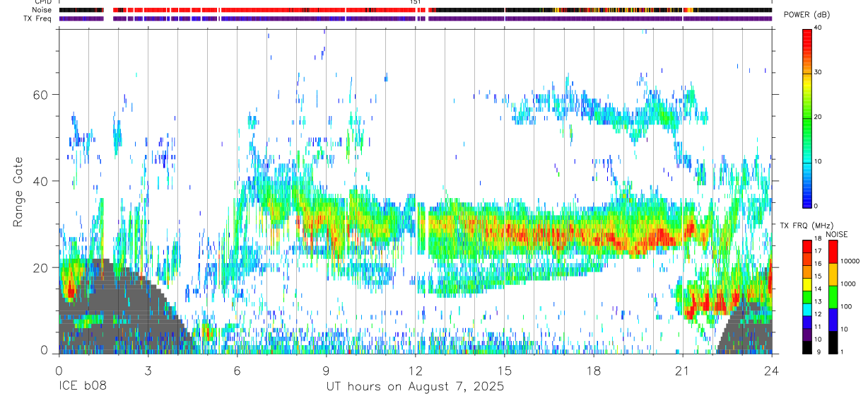Click the ICE b08 radar beam label
The image size is (868, 401).
[x=82, y=386]
